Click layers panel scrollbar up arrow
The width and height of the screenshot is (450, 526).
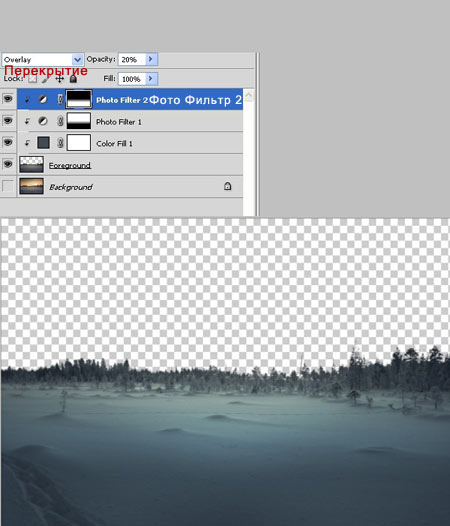point(249,96)
